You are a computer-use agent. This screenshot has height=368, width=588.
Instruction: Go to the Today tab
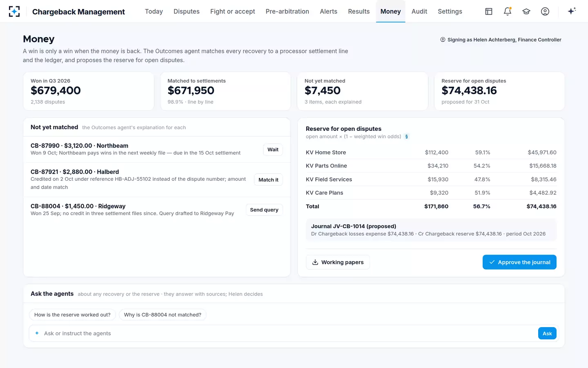(154, 11)
